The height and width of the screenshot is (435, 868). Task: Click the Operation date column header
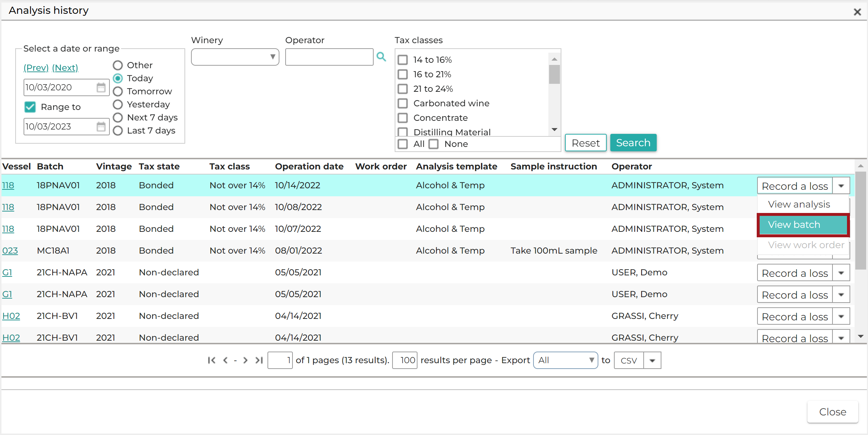click(x=309, y=167)
